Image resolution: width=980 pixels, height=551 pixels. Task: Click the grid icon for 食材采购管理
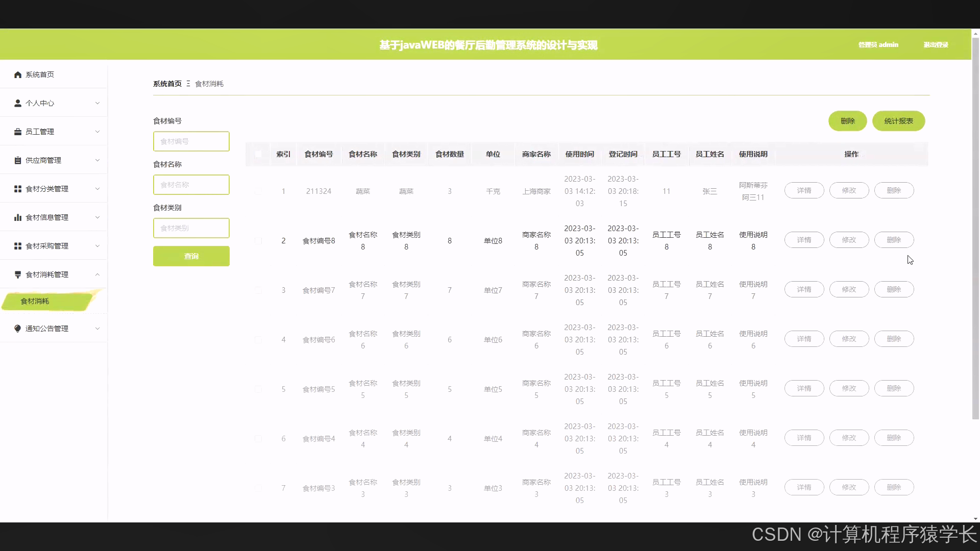(18, 246)
